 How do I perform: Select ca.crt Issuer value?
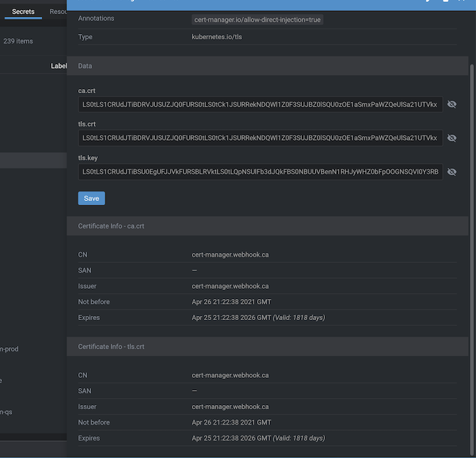230,286
